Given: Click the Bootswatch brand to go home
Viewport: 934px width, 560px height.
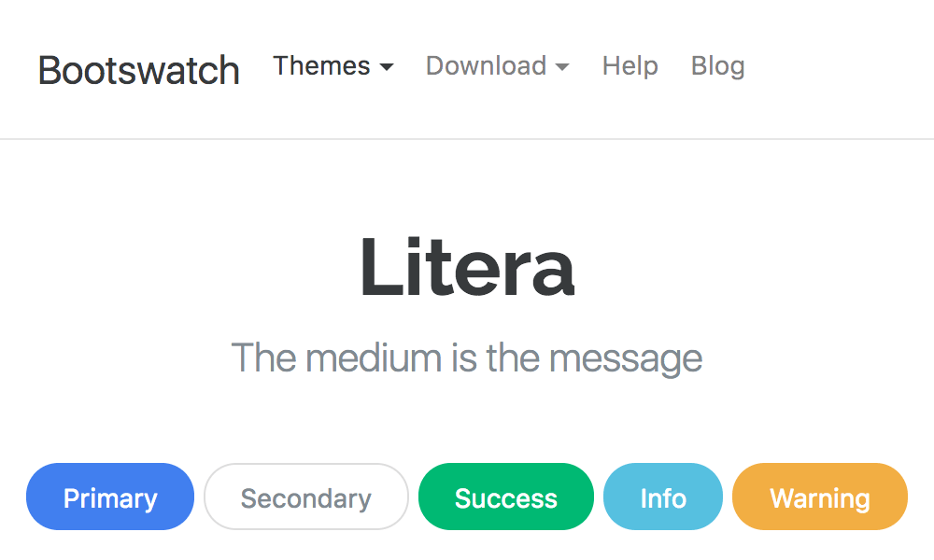Looking at the screenshot, I should click(x=138, y=69).
